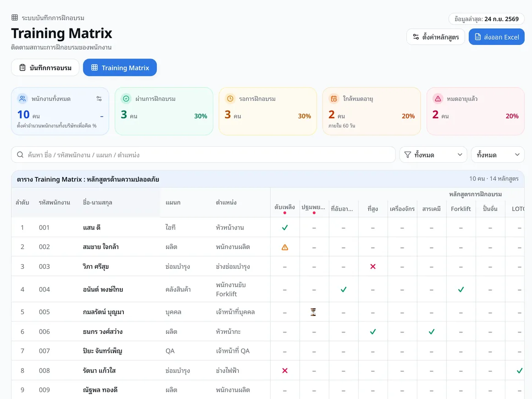The height and width of the screenshot is (399, 532).
Task: Click calendar icon in ใกล้หมดอายุ card
Action: coord(334,99)
